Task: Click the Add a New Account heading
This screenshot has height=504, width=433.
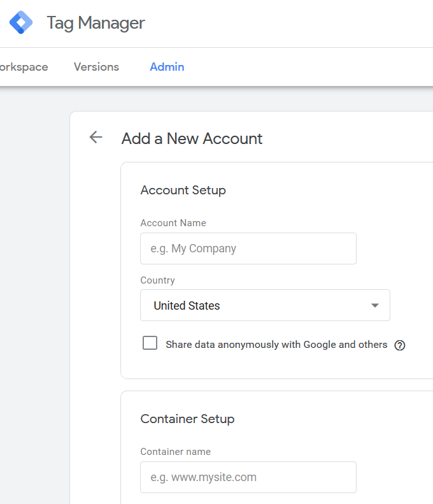Action: tap(192, 138)
